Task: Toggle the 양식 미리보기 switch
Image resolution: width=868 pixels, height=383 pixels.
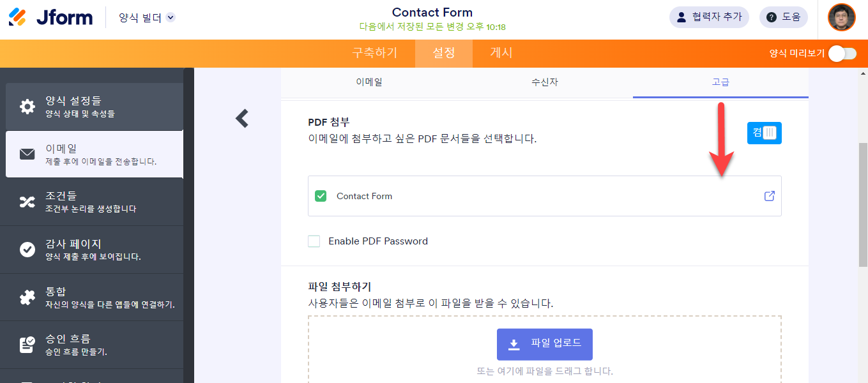Action: [842, 54]
